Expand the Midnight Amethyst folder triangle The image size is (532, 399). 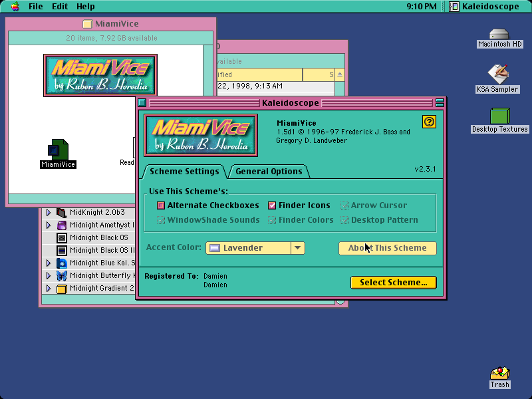coord(48,225)
